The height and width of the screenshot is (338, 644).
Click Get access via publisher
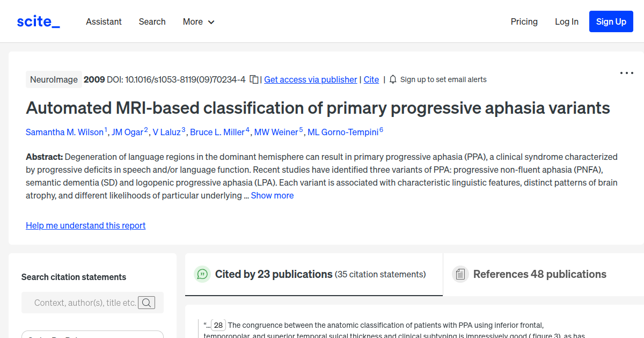pos(310,79)
